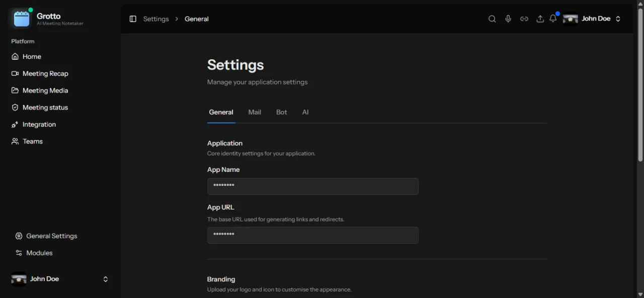Open search with the magnifier icon
The width and height of the screenshot is (644, 298).
click(x=492, y=19)
